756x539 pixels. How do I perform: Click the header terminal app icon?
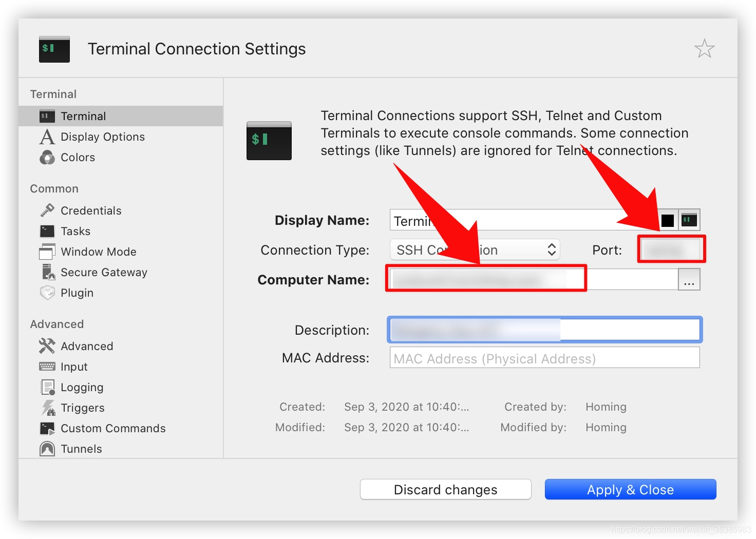click(x=54, y=49)
